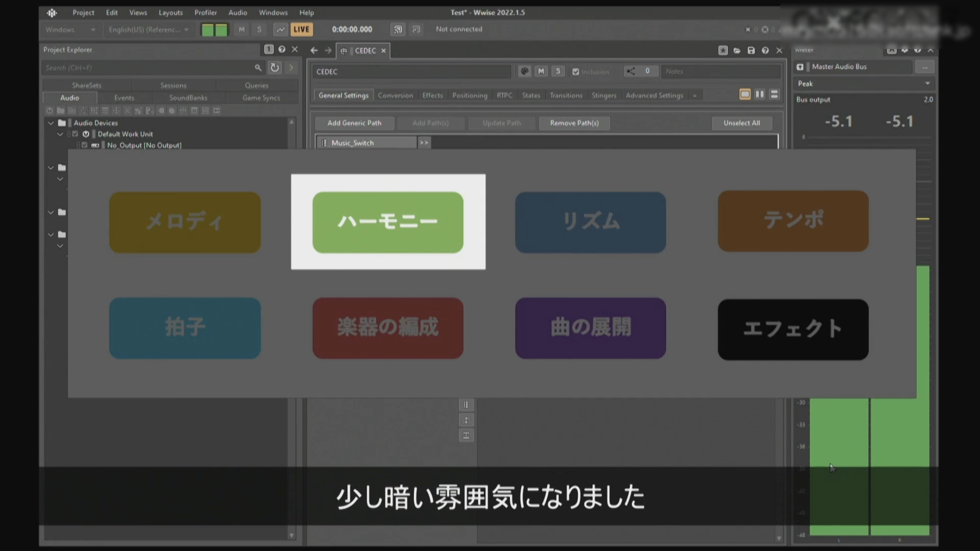This screenshot has width=980, height=551.
Task: Click the Update Path button
Action: [501, 123]
